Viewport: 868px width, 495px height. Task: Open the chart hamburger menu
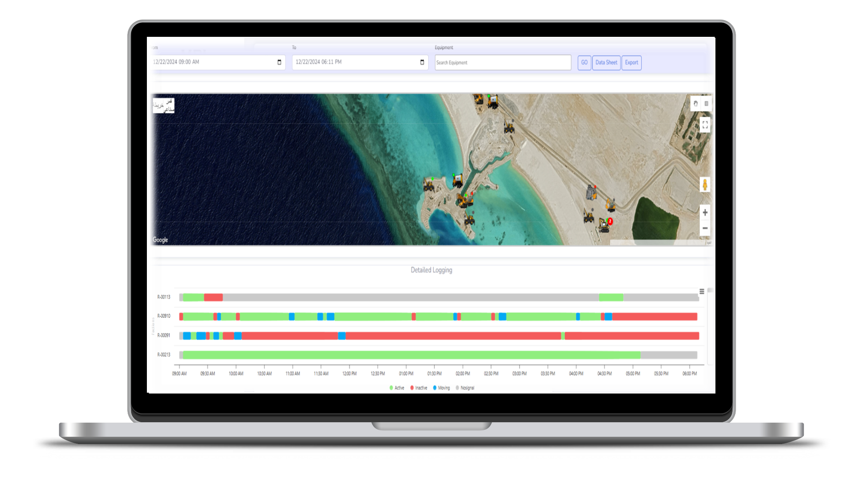[701, 292]
